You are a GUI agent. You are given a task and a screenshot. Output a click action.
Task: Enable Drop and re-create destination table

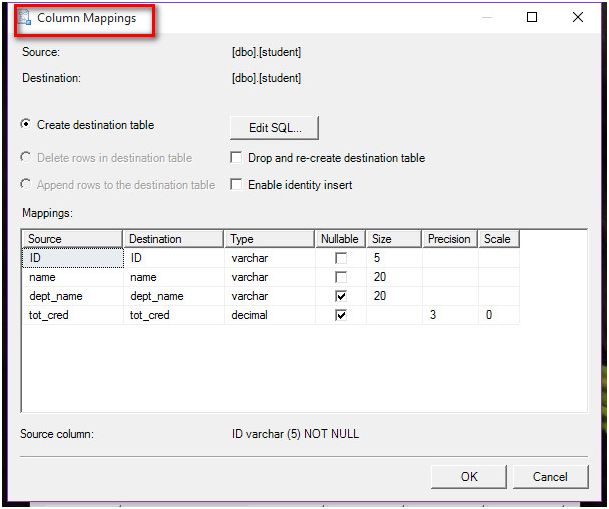[x=236, y=157]
